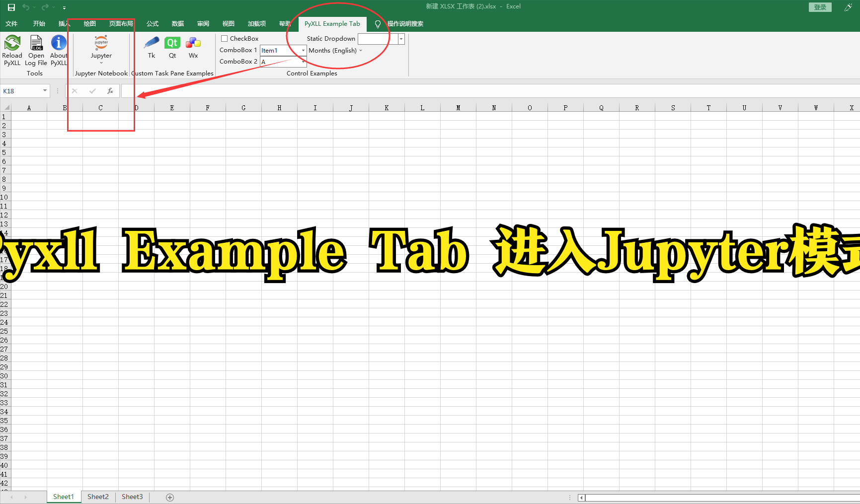Switch to the 开始 tab
This screenshot has width=860, height=504.
coord(39,24)
